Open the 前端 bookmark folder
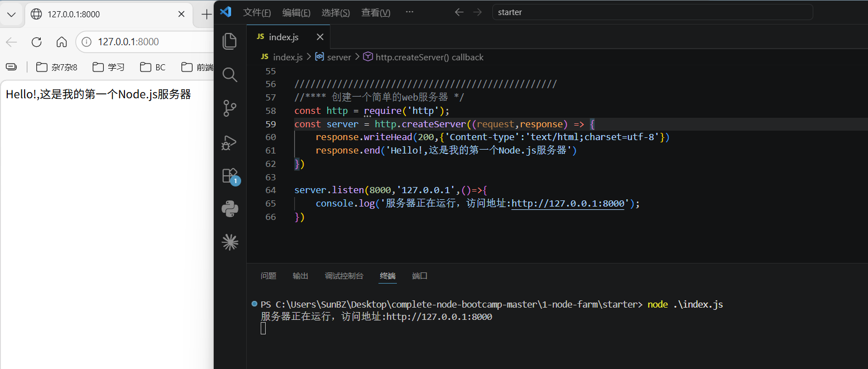Viewport: 868px width, 369px height. click(197, 67)
